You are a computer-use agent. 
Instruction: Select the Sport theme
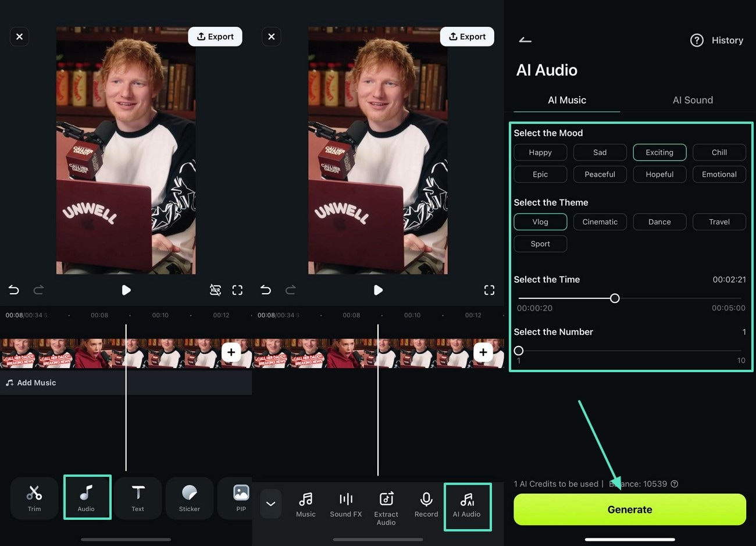[540, 244]
